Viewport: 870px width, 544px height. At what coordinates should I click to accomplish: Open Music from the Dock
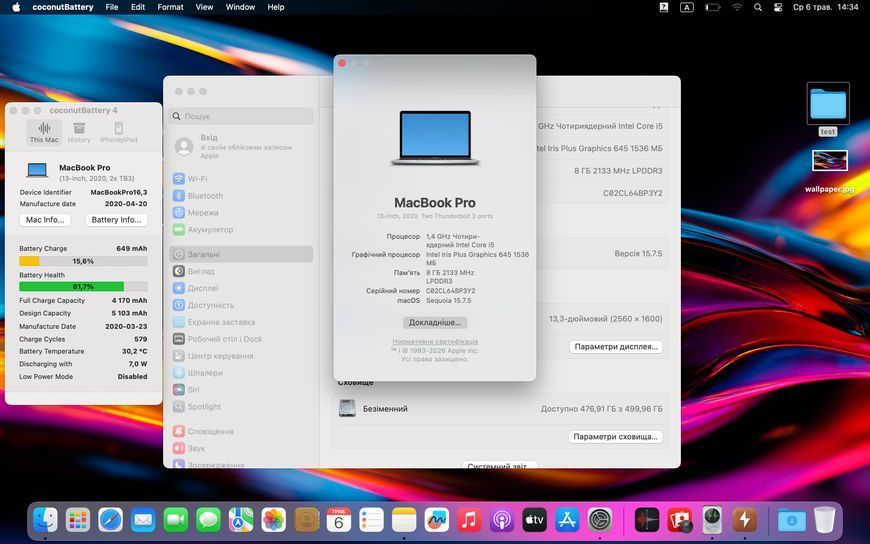point(469,520)
